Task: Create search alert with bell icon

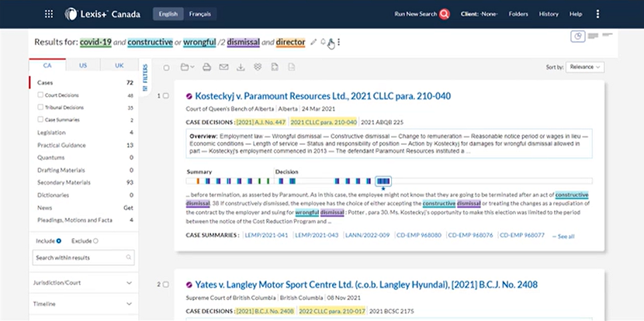Action: click(323, 42)
